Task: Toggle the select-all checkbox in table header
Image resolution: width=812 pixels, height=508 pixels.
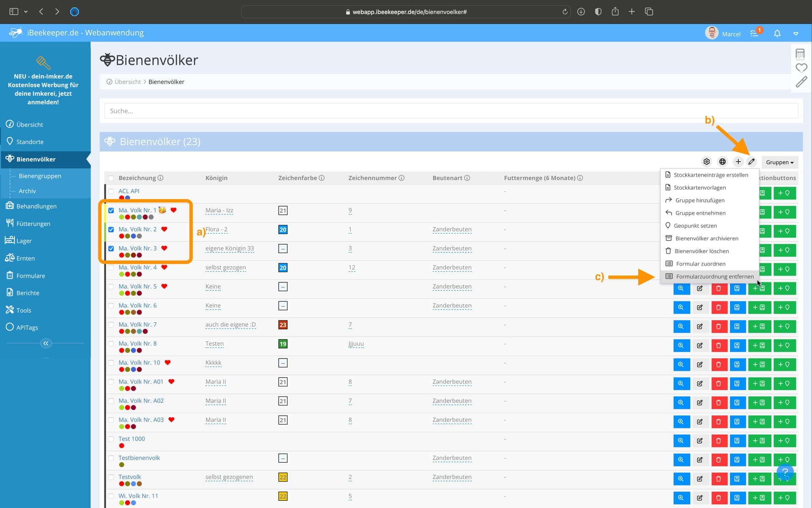Action: [111, 178]
